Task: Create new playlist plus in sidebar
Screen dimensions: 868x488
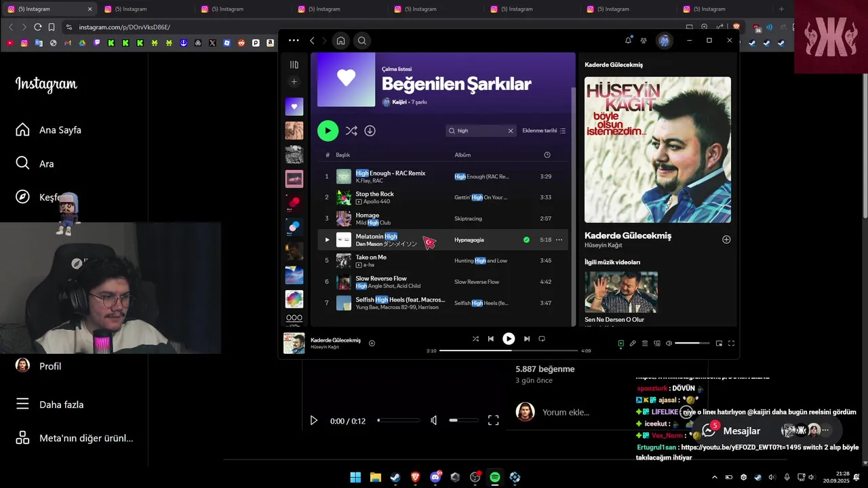Action: (294, 82)
